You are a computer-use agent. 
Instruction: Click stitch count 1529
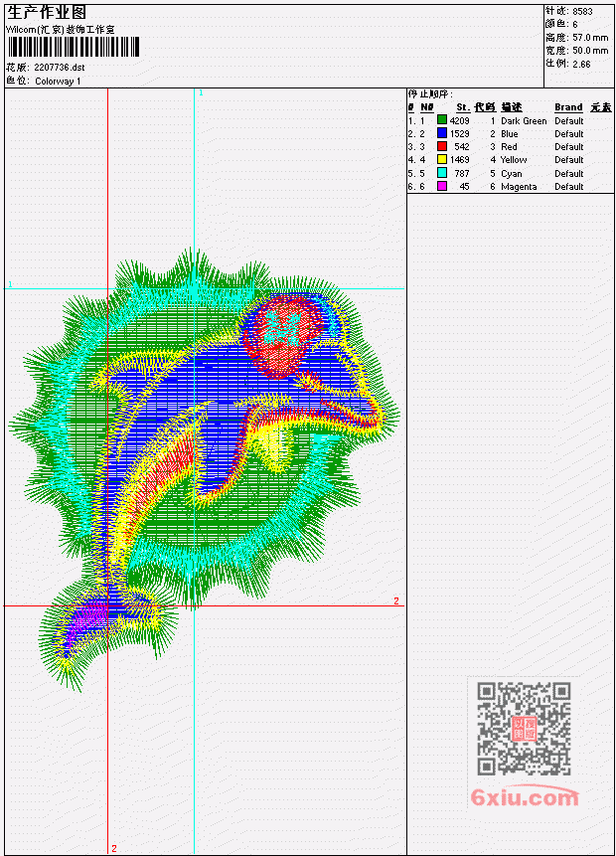tap(459, 134)
